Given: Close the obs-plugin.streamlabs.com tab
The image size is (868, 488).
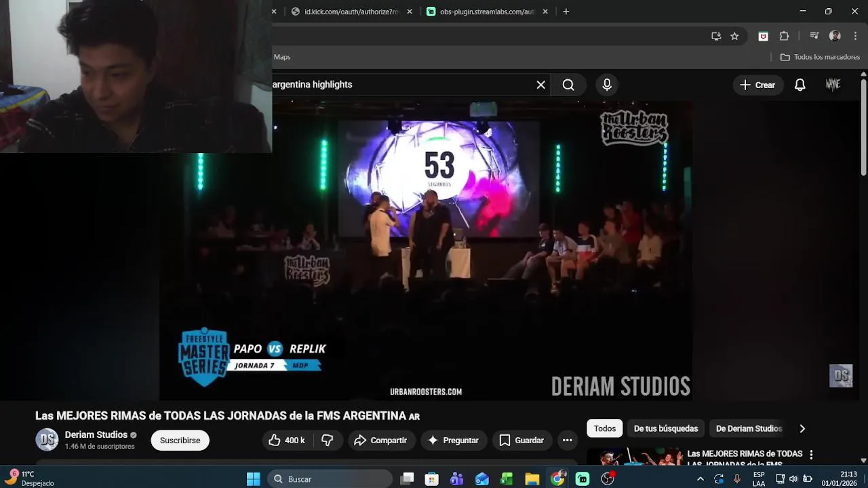Looking at the screenshot, I should (x=545, y=12).
